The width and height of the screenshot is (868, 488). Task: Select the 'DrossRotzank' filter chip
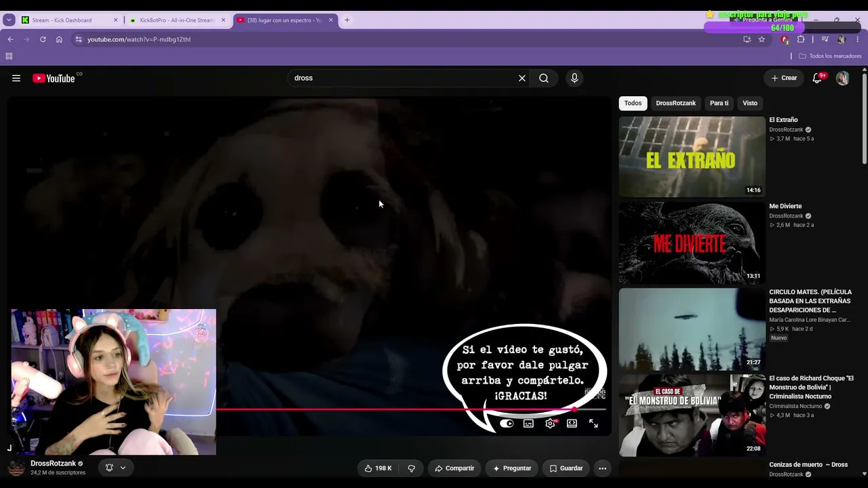click(676, 103)
